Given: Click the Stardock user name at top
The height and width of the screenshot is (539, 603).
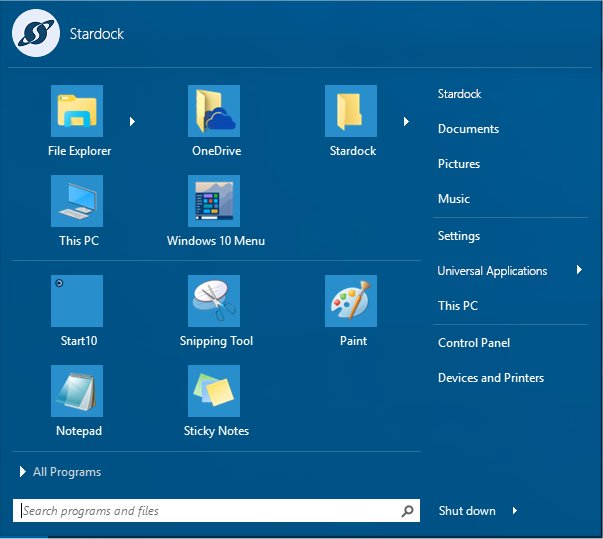Looking at the screenshot, I should [x=97, y=34].
